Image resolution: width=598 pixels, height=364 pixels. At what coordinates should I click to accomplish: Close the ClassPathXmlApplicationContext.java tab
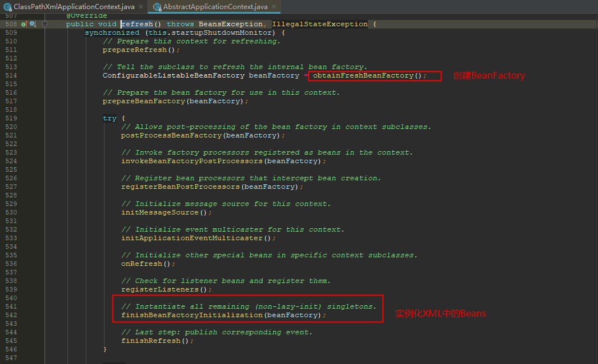[x=141, y=6]
